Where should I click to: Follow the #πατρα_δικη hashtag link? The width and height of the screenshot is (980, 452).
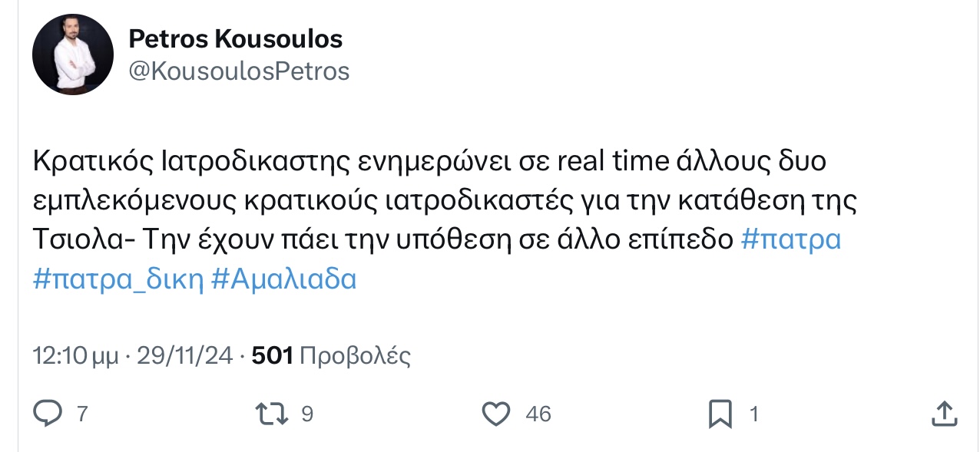[x=118, y=279]
